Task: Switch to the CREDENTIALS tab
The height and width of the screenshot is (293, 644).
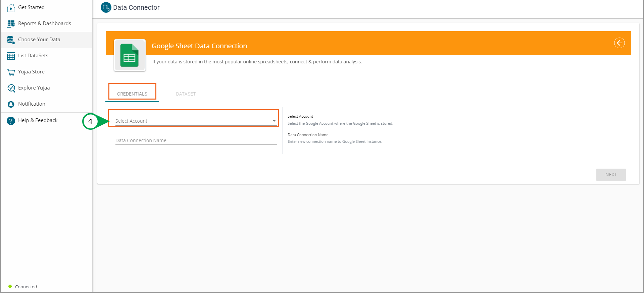Action: [132, 94]
